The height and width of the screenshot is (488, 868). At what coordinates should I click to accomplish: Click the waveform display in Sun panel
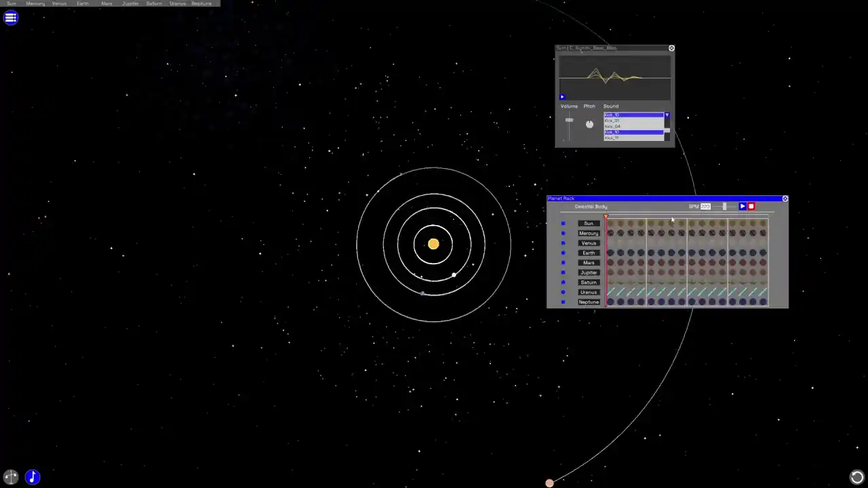614,78
